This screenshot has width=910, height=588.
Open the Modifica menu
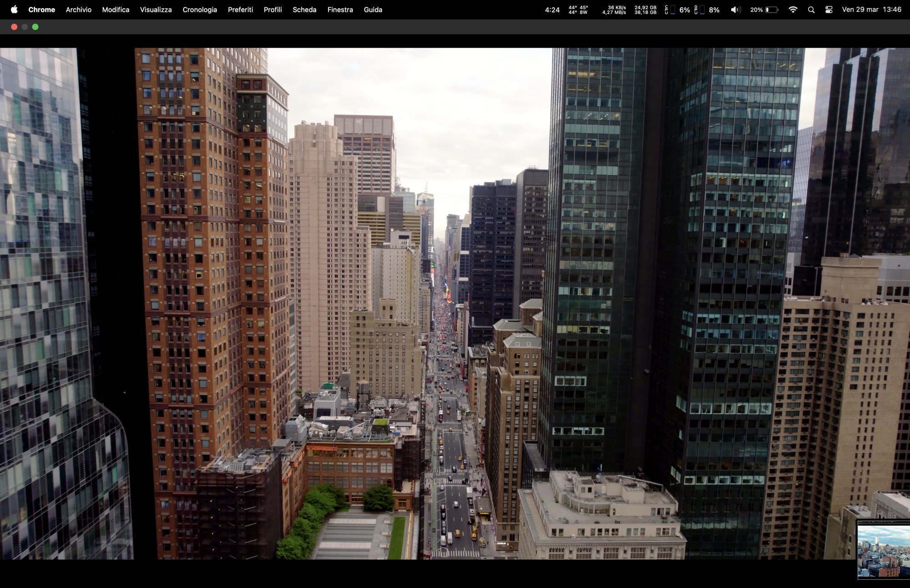116,10
